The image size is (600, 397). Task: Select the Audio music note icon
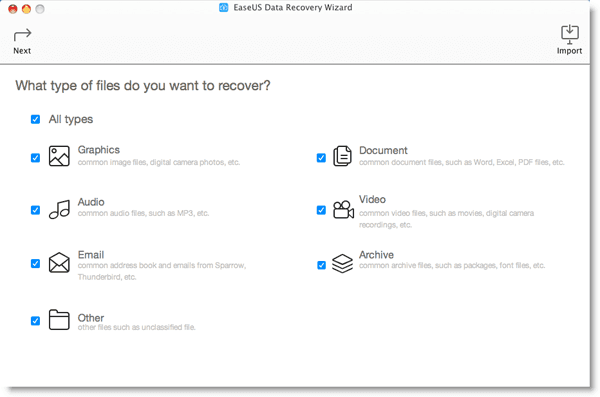point(59,209)
